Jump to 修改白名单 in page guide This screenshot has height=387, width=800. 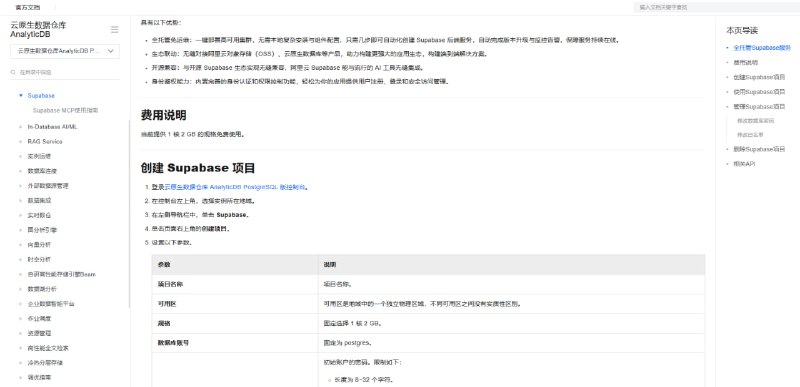tap(750, 135)
